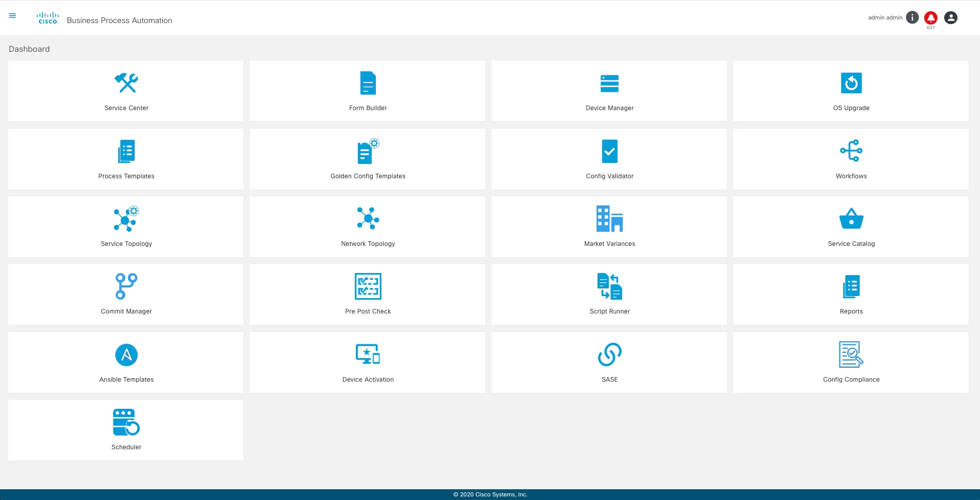Click the Device Activation label
Viewport: 980px width, 500px height.
(x=368, y=380)
